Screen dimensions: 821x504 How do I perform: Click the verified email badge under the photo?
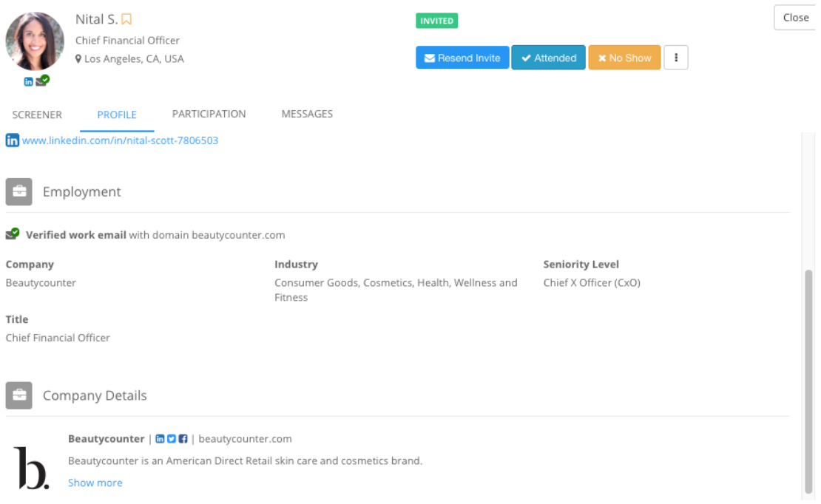[x=43, y=81]
